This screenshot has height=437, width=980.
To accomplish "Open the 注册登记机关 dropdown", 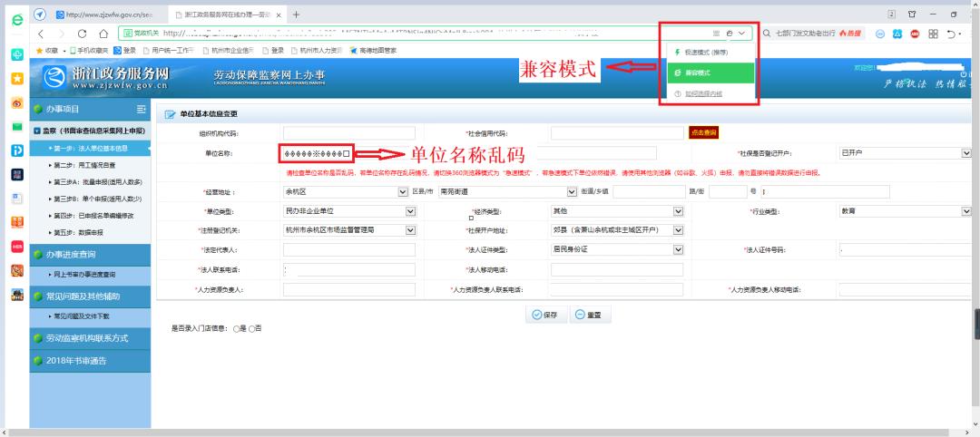I will click(x=349, y=230).
